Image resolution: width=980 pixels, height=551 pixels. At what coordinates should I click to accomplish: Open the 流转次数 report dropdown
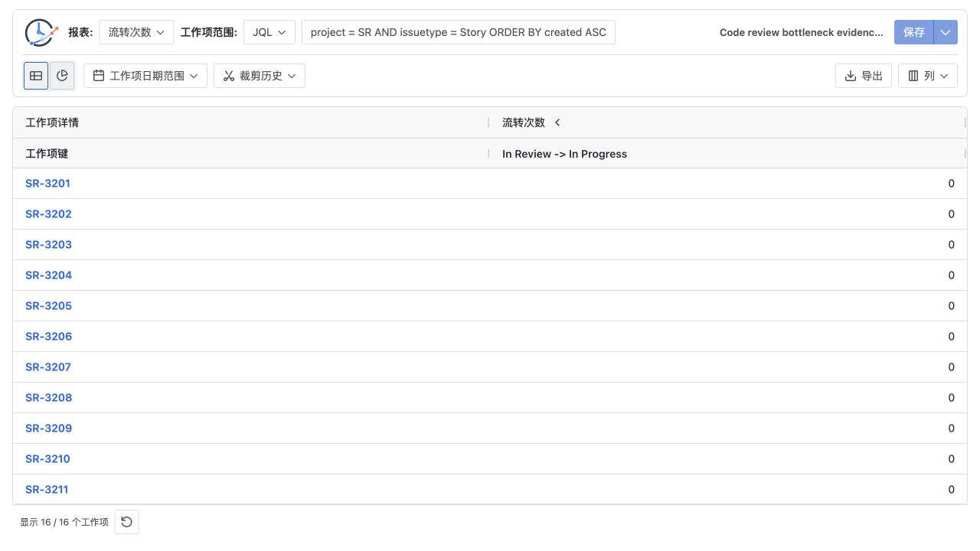[x=137, y=32]
